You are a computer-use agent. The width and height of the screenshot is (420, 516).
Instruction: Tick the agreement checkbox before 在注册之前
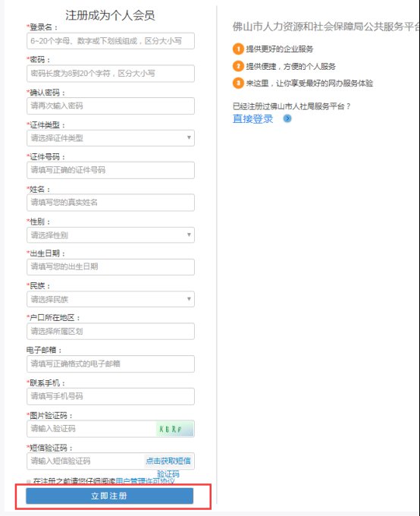click(x=29, y=482)
